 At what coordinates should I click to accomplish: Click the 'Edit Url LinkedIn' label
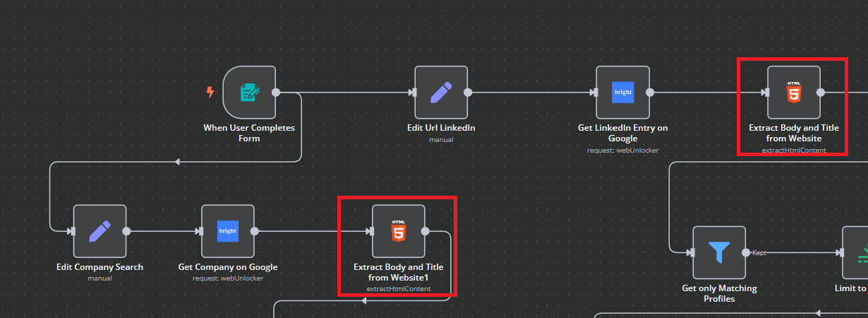(x=441, y=128)
